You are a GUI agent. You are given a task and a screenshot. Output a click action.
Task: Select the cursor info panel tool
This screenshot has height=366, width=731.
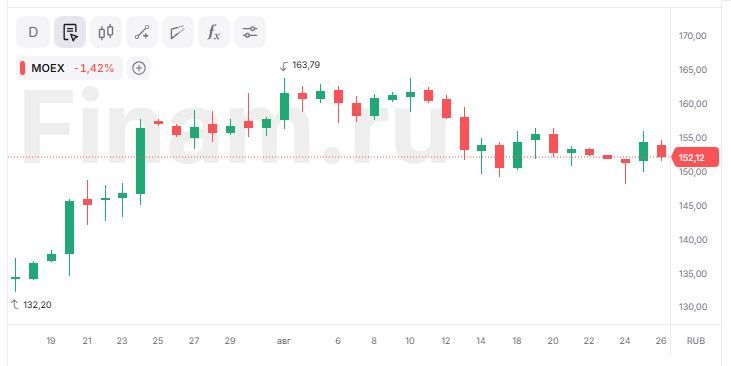(x=70, y=32)
